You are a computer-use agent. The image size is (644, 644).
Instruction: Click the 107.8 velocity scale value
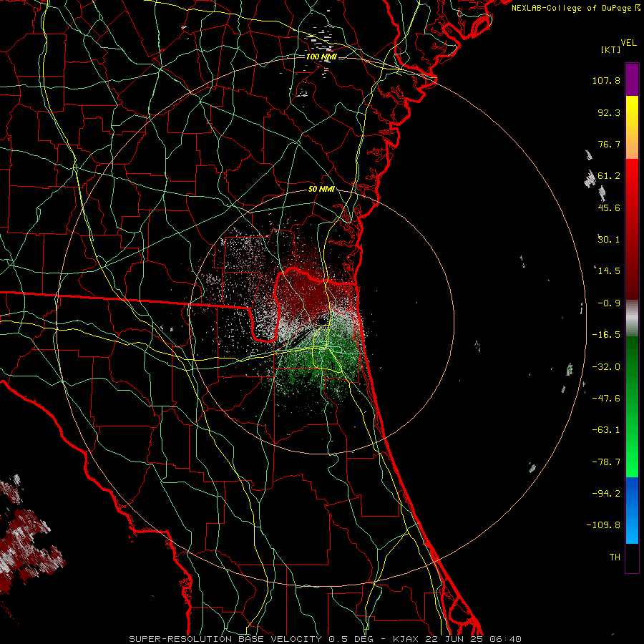(606, 80)
